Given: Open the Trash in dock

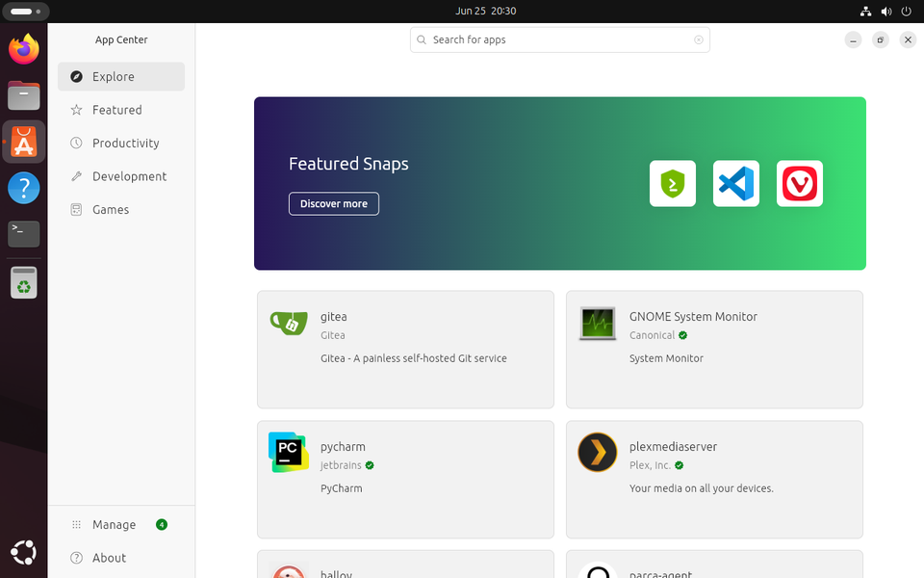Looking at the screenshot, I should [23, 282].
